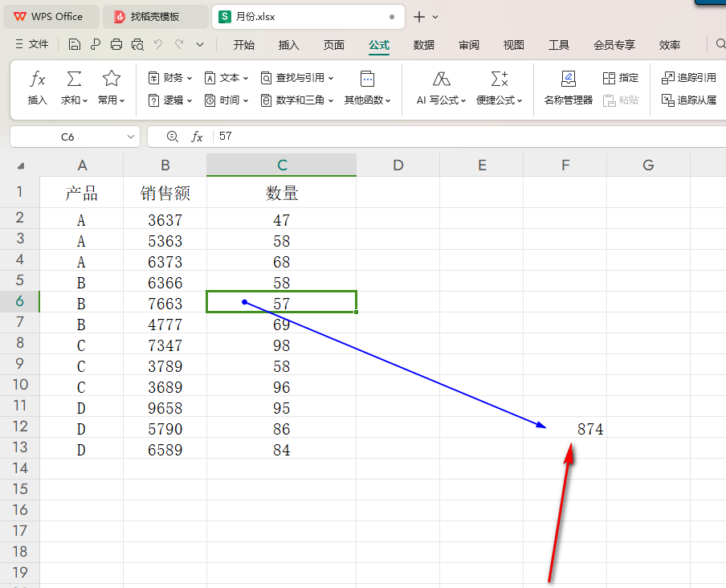The width and height of the screenshot is (726, 588).
Task: Click the Print Preview icon
Action: (x=137, y=44)
